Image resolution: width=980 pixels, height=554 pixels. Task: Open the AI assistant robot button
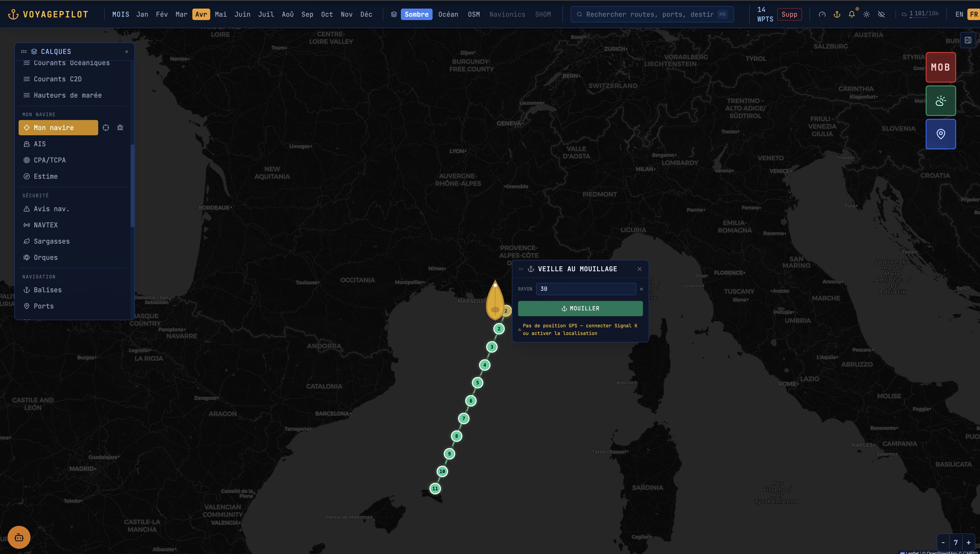tap(19, 537)
